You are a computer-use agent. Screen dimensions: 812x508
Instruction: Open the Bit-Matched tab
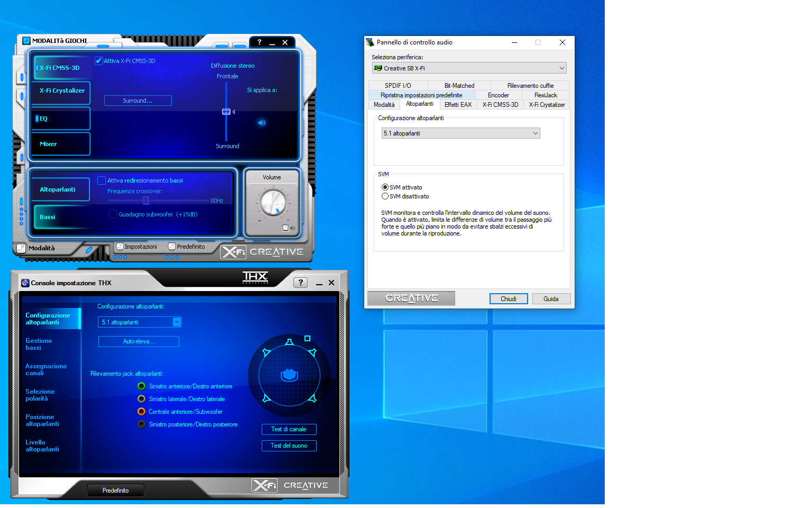pos(459,86)
